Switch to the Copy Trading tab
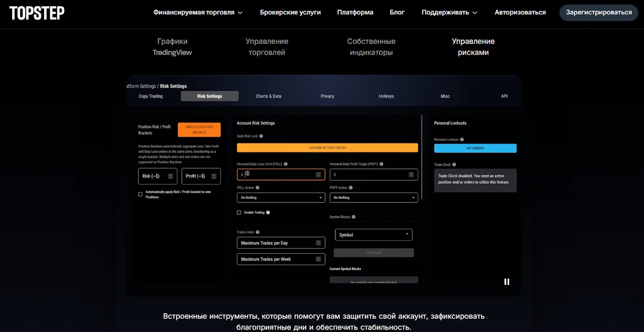Image resolution: width=644 pixels, height=332 pixels. [151, 96]
